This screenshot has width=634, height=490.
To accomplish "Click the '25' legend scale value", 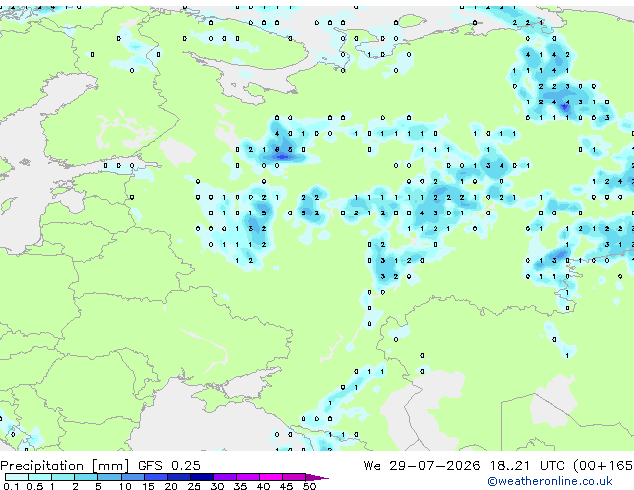I will (194, 486).
